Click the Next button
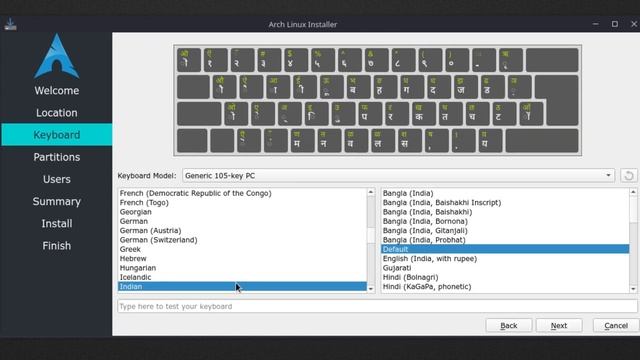Viewport: 640px width, 360px height. [559, 326]
